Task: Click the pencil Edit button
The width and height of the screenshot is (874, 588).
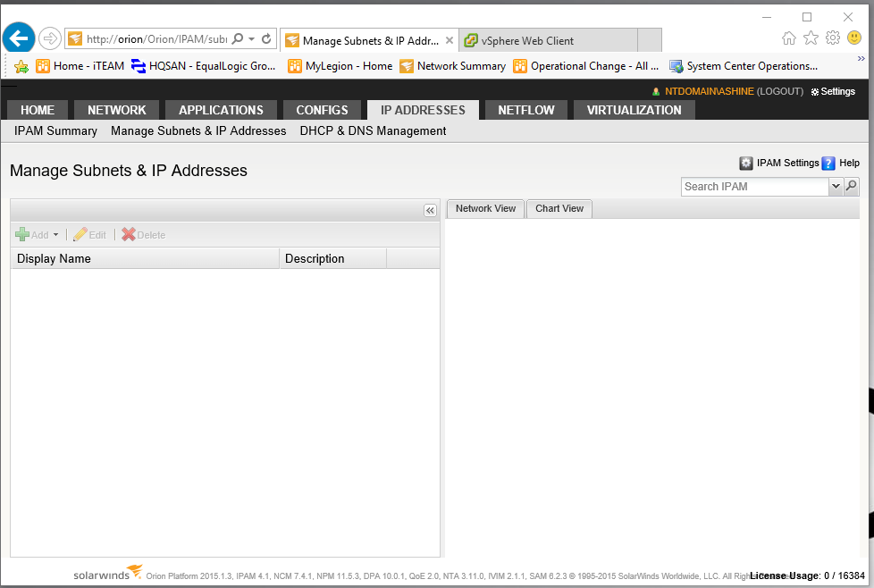Action: click(89, 235)
